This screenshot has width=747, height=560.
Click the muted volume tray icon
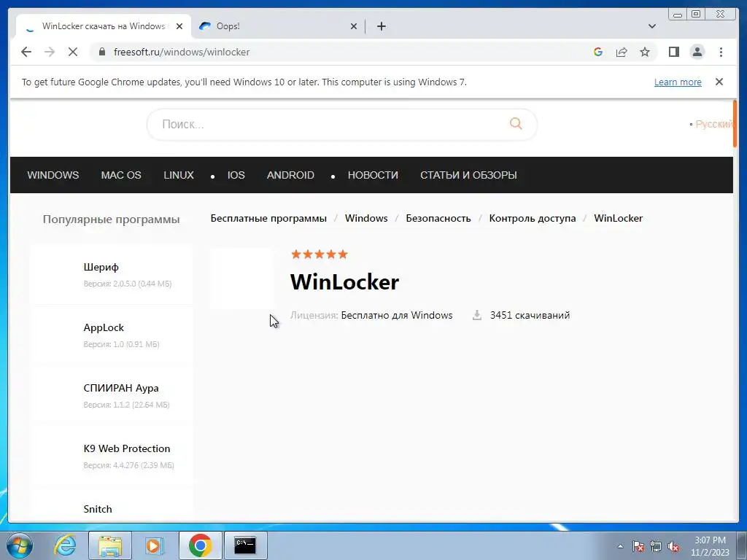click(x=673, y=546)
